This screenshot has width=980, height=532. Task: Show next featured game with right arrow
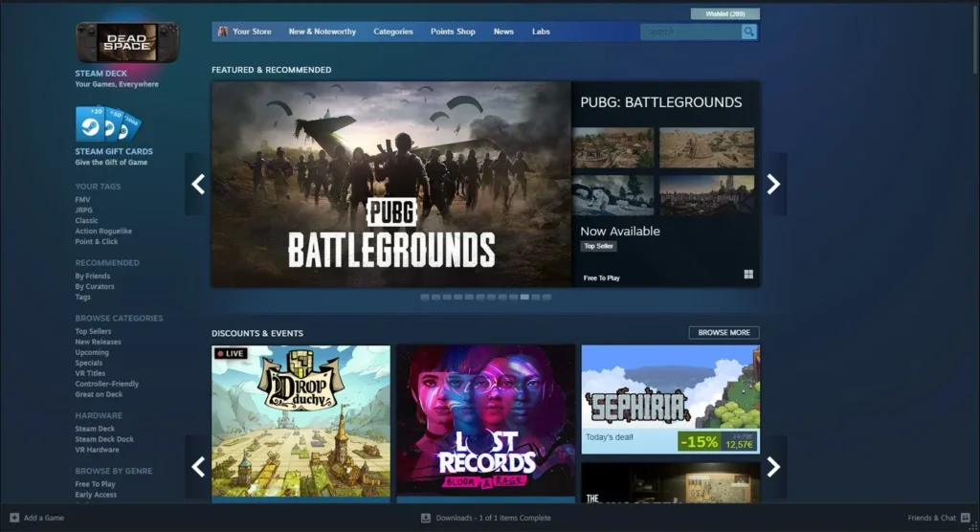773,185
